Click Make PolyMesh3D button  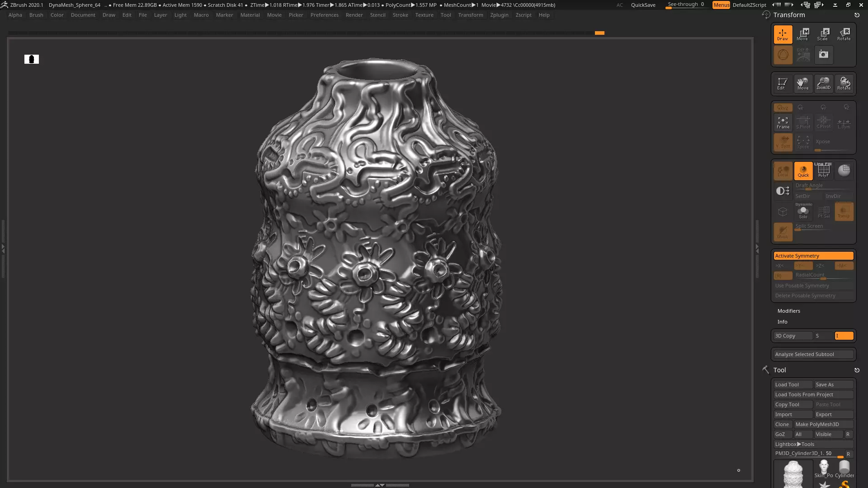(823, 424)
